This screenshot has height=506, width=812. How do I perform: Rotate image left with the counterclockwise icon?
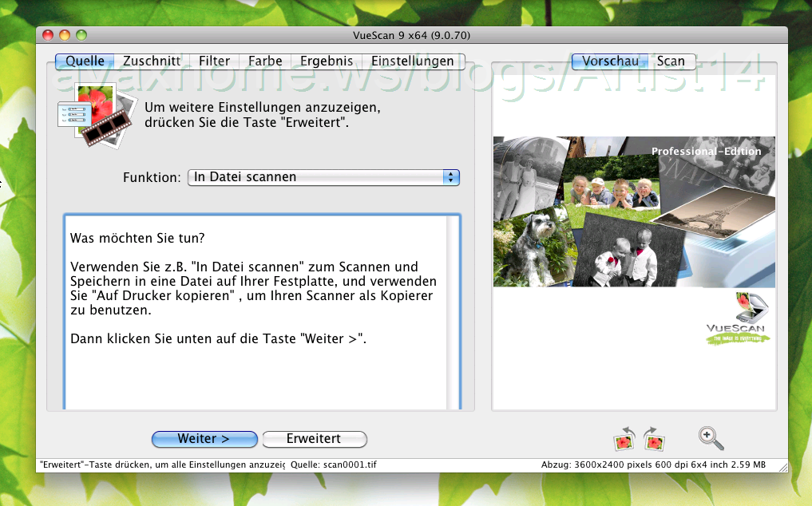click(624, 438)
